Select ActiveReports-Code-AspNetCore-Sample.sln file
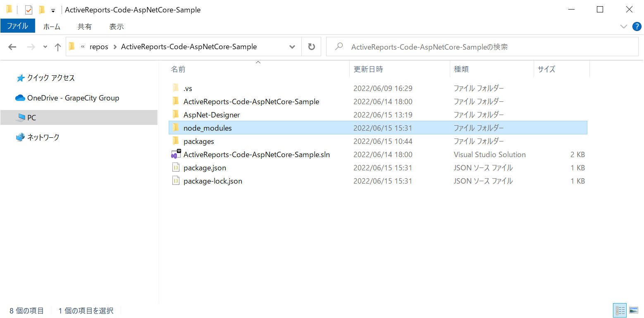This screenshot has height=318, width=644. 378,154
